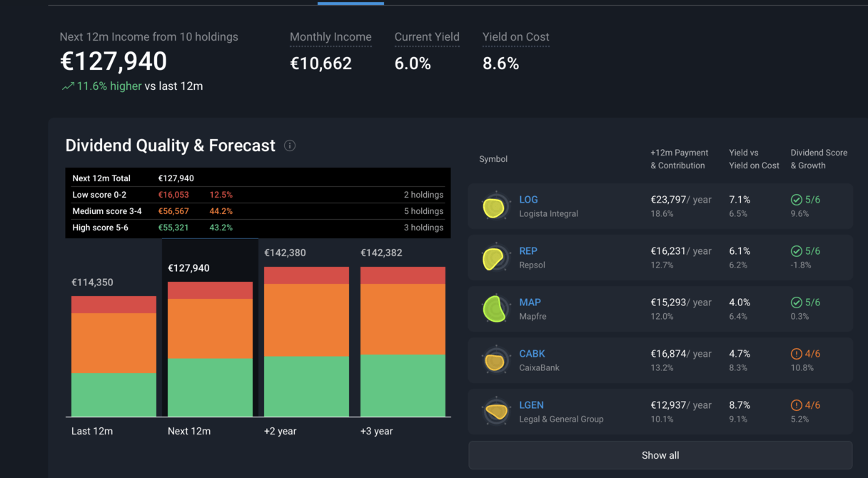Open the LGEN ticker link
Screen dimensions: 868x478
[531, 405]
